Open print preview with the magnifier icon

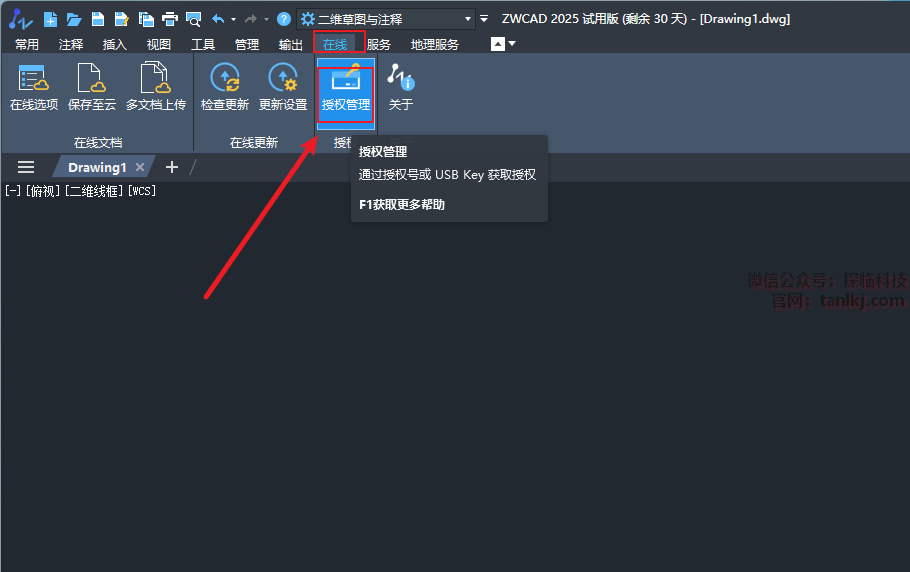point(193,20)
